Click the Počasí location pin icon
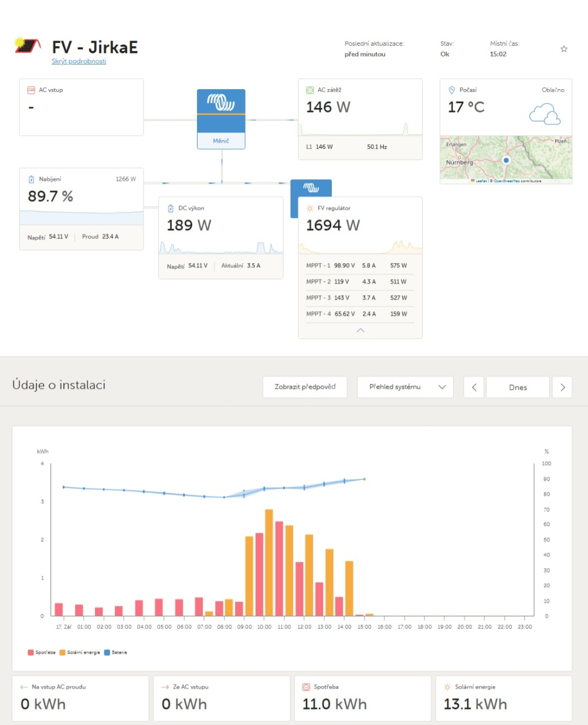Screen dimensions: 588x725 pyautogui.click(x=451, y=90)
